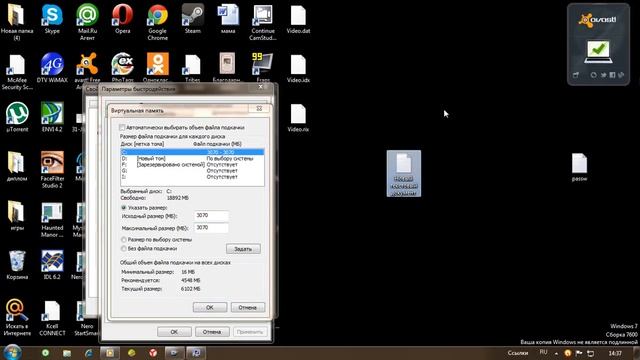Open the Continue CamStudio shortcut

point(263,21)
